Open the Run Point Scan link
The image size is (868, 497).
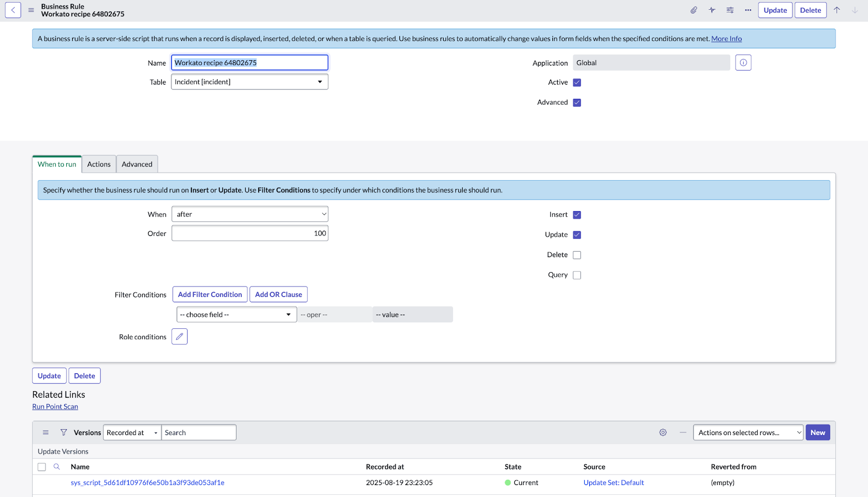click(x=55, y=406)
